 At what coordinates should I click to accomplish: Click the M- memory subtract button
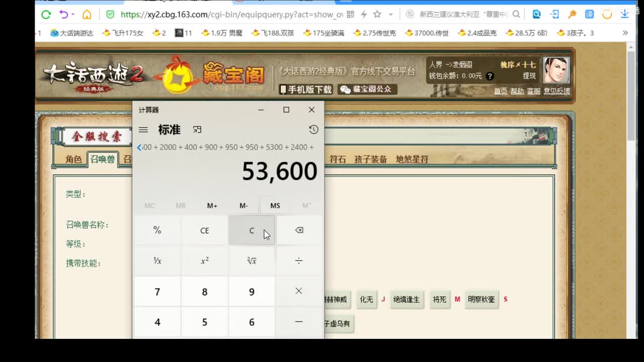point(244,206)
